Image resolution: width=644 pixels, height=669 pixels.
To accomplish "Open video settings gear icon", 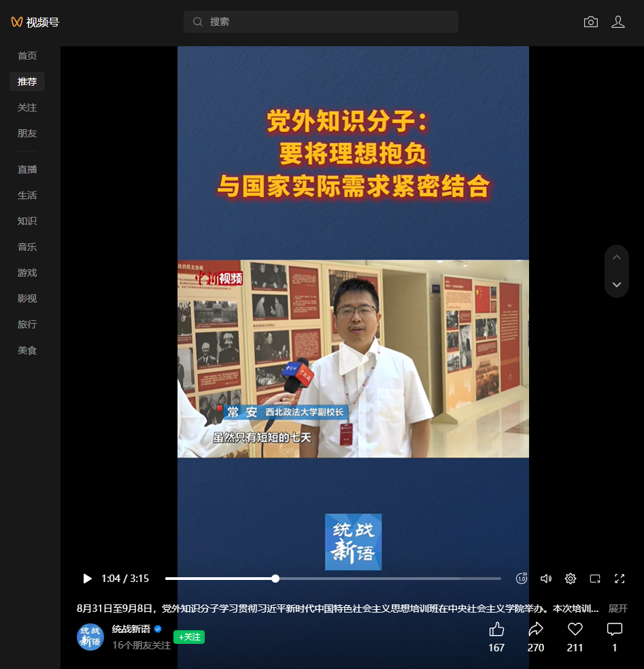I will 571,579.
